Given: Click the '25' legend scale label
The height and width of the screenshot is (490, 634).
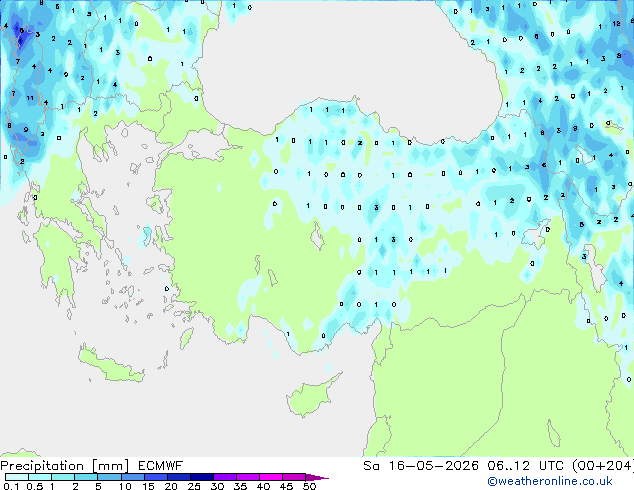Looking at the screenshot, I should 194,486.
